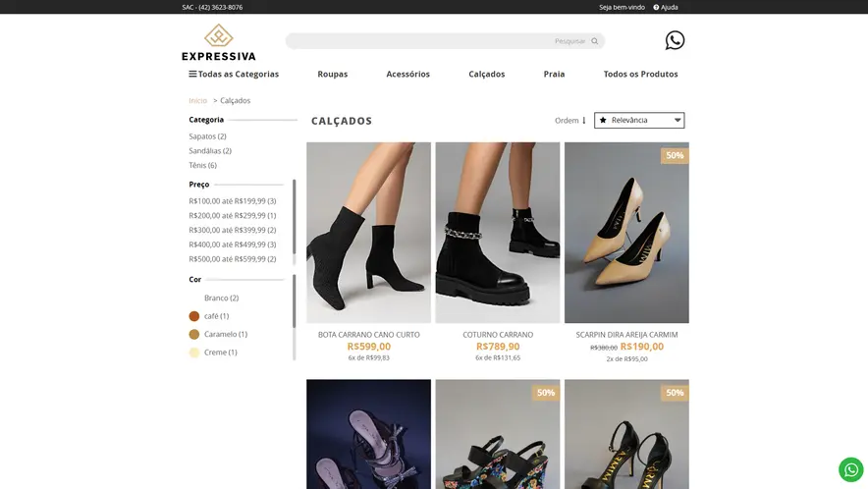Viewport: 868px width, 489px height.
Task: Open Calçados menu
Action: pyautogui.click(x=487, y=74)
